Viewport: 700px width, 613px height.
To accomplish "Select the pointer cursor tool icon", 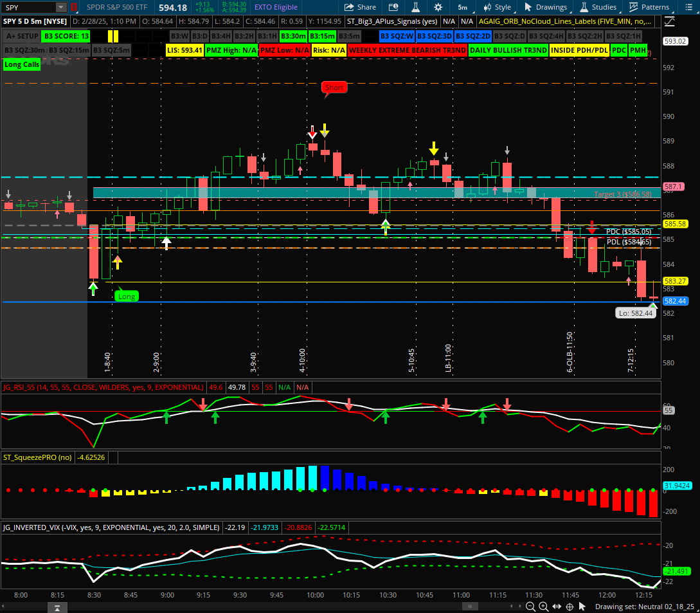I will [x=582, y=606].
